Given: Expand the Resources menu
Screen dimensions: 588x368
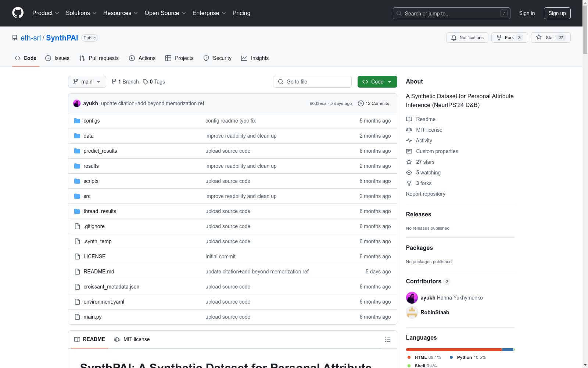Looking at the screenshot, I should pos(121,13).
